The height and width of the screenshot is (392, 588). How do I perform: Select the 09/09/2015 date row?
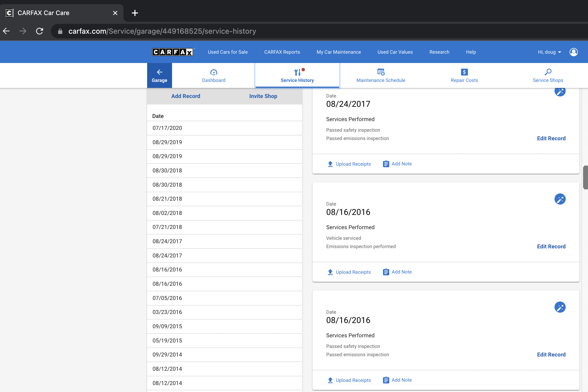(224, 326)
